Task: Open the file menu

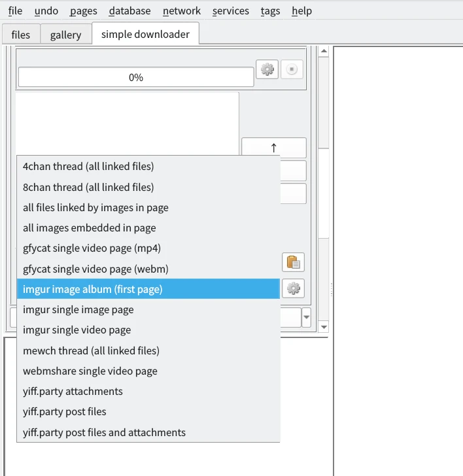Action: 15,11
